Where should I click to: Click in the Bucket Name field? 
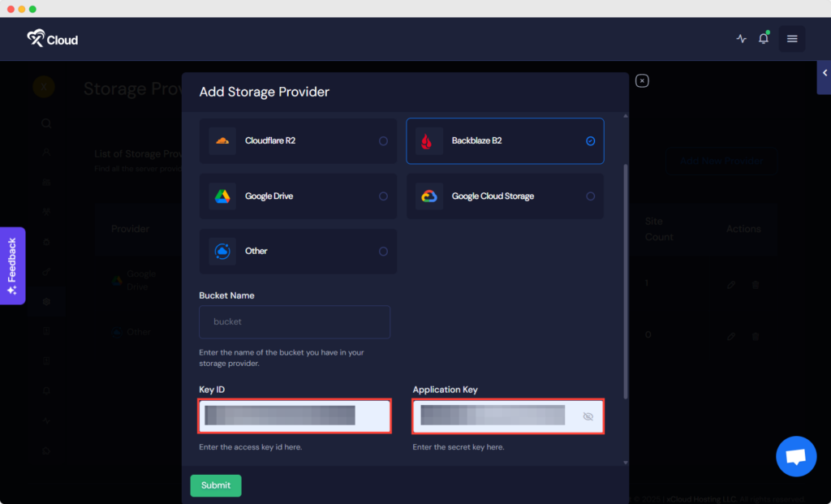coord(295,322)
